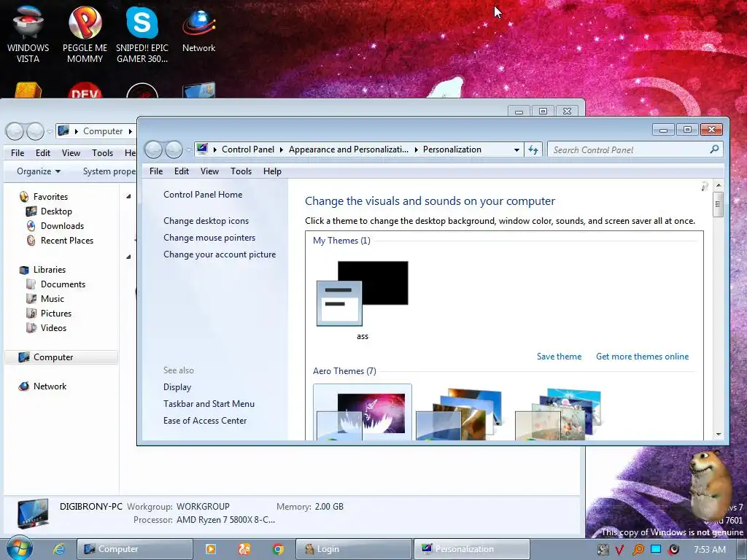Open Display under See also

[177, 387]
